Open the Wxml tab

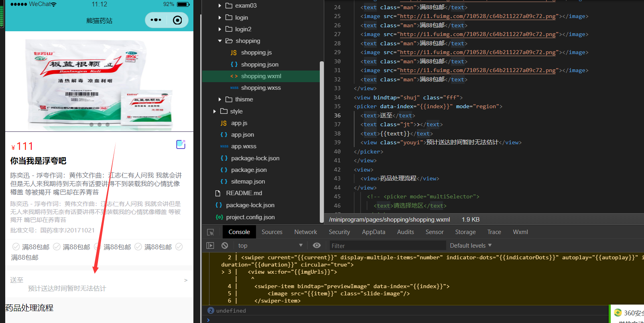[x=520, y=232]
